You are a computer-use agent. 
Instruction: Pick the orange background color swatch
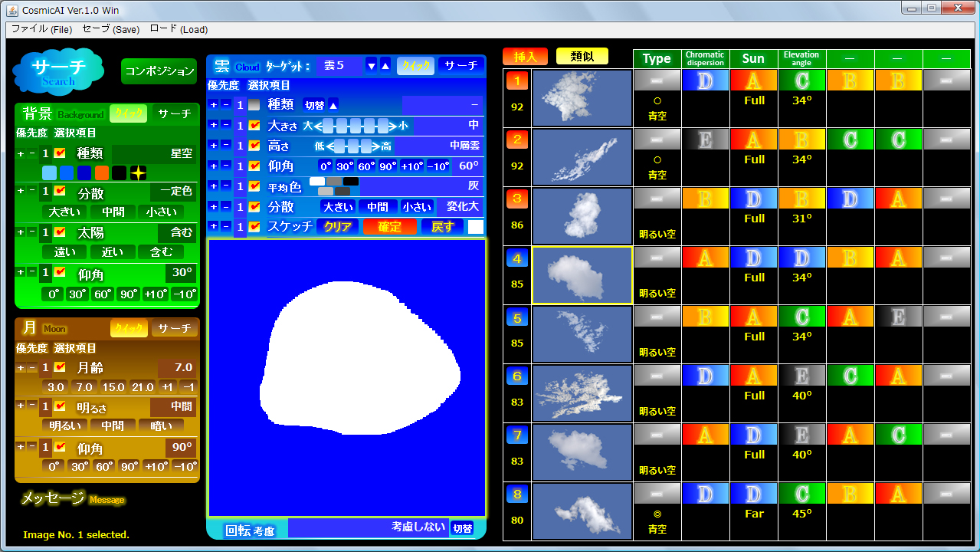102,173
